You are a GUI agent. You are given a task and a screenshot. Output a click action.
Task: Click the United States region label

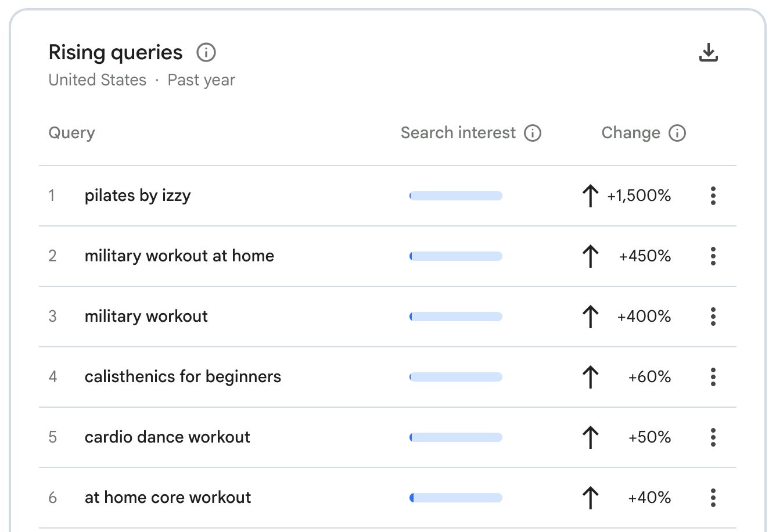pos(98,80)
